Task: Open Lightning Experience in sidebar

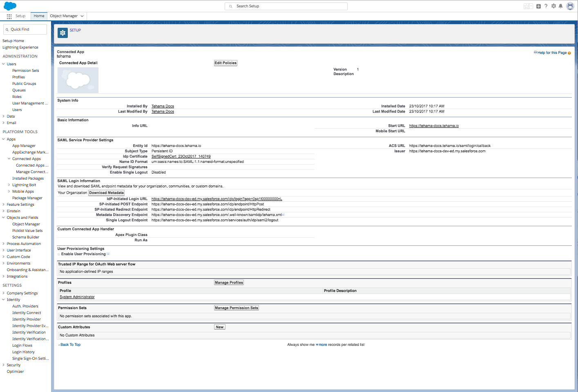Action: pos(20,47)
